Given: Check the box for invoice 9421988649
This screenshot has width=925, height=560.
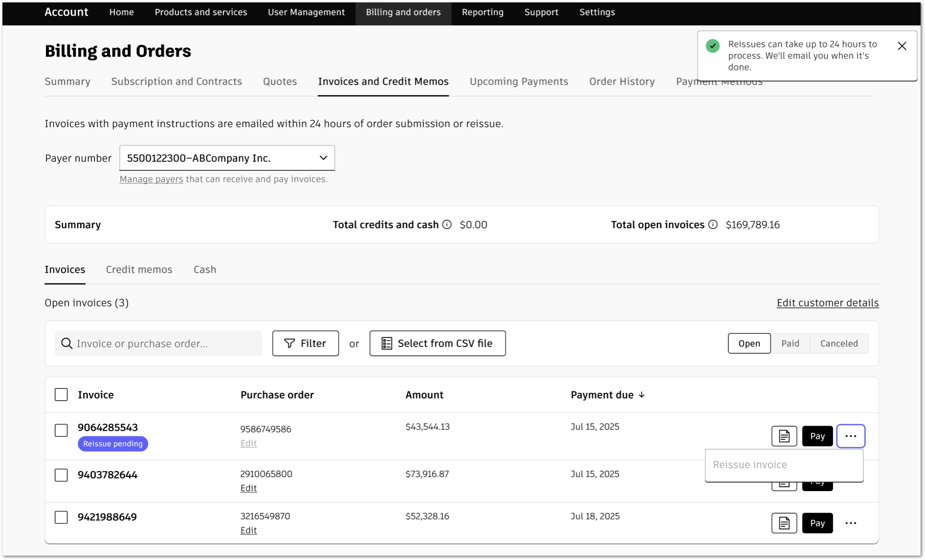Looking at the screenshot, I should pyautogui.click(x=61, y=517).
